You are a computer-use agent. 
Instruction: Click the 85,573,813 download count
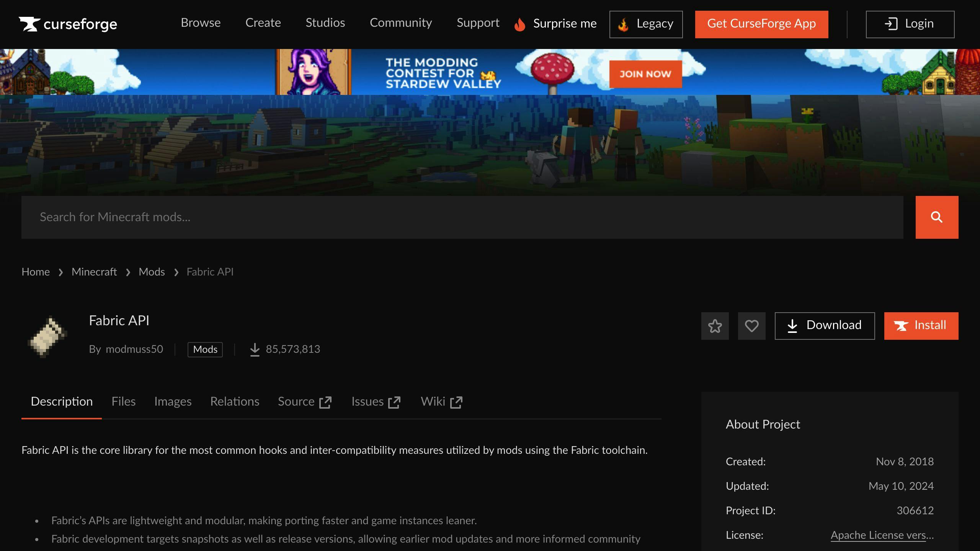pyautogui.click(x=293, y=349)
